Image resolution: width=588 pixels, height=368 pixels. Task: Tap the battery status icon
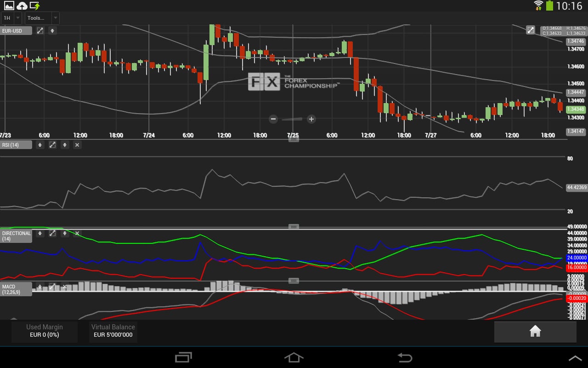pos(549,6)
